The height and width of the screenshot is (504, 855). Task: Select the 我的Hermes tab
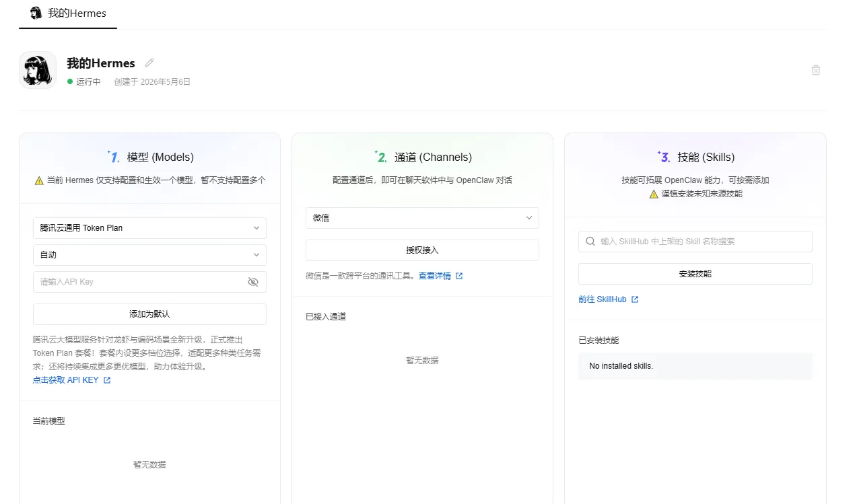tap(68, 13)
